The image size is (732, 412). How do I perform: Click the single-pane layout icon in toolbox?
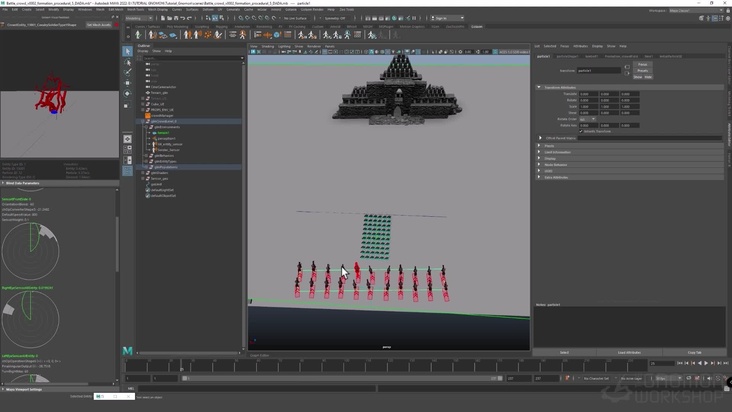point(127,139)
